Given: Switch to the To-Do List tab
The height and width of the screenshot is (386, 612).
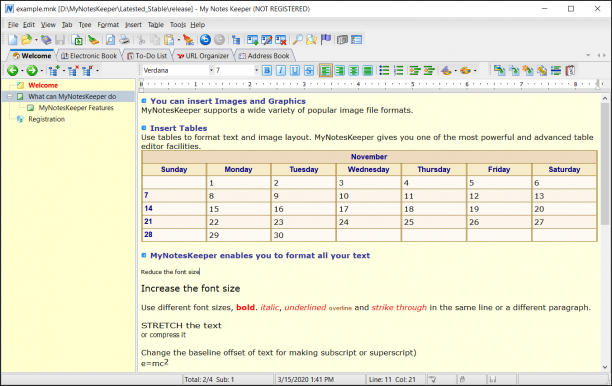Looking at the screenshot, I should point(147,56).
